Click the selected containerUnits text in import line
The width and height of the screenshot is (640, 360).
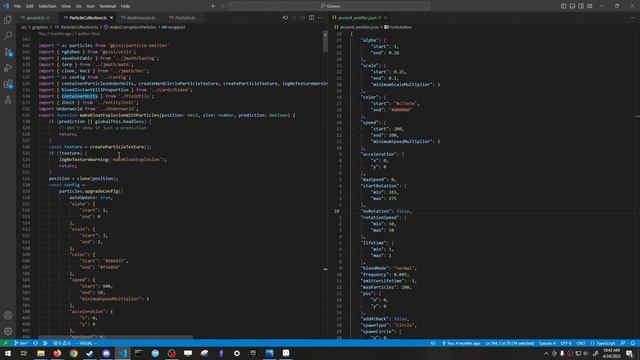(x=80, y=96)
